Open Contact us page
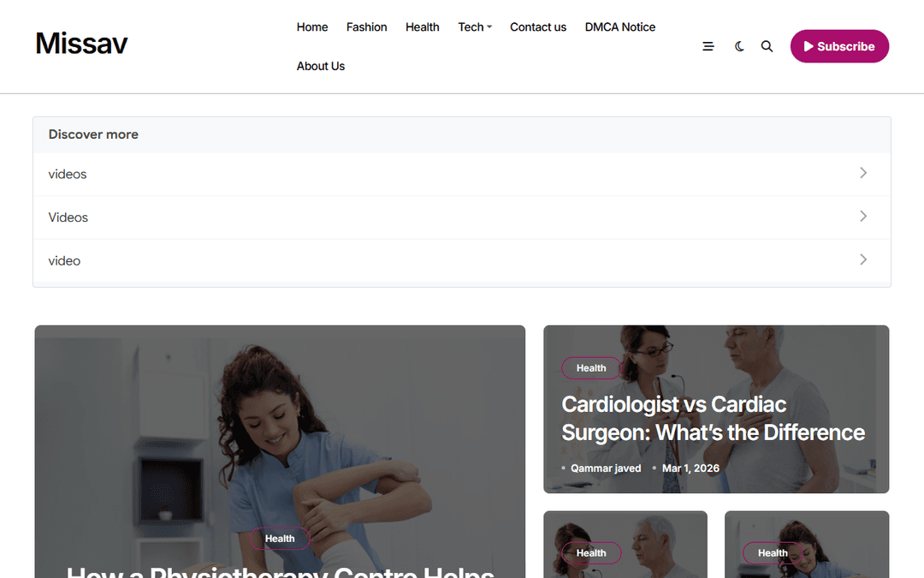Screen dimensions: 924x578 point(538,27)
